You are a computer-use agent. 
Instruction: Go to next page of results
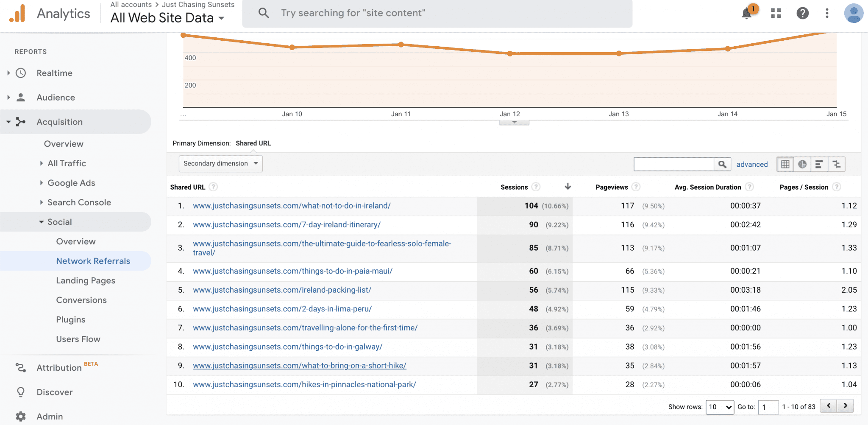tap(846, 406)
